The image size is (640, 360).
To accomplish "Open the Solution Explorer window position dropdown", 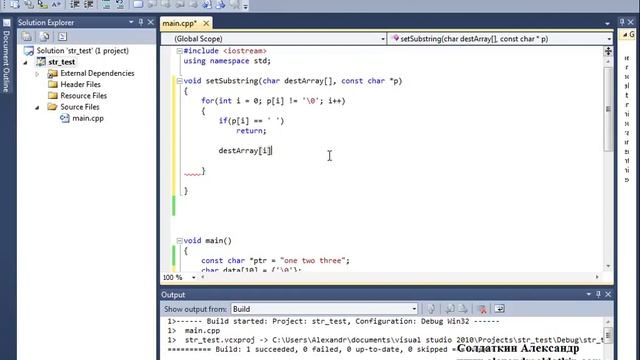I will (x=131, y=22).
